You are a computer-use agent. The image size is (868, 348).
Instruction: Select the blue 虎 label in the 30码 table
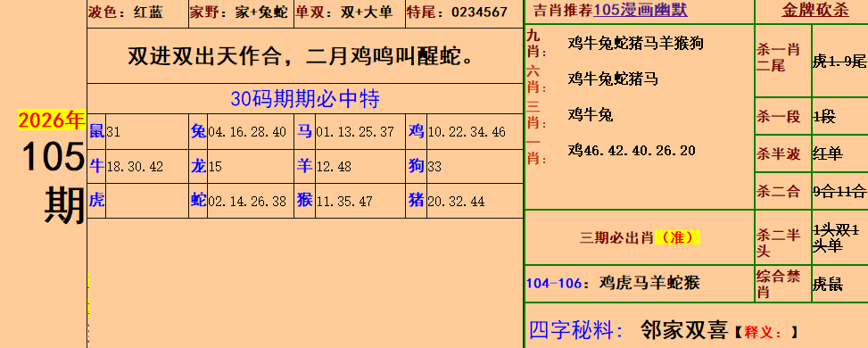tap(96, 201)
